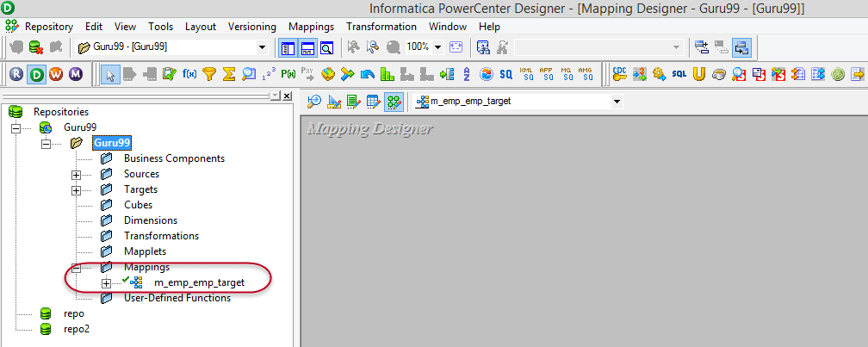Select the Lookup transformation magnifier icon
The width and height of the screenshot is (868, 347).
tap(249, 74)
